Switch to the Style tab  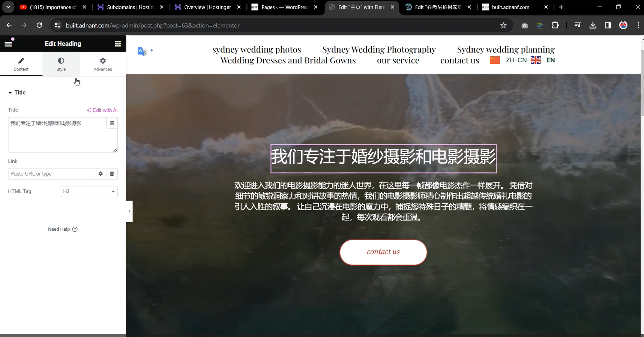coord(61,64)
